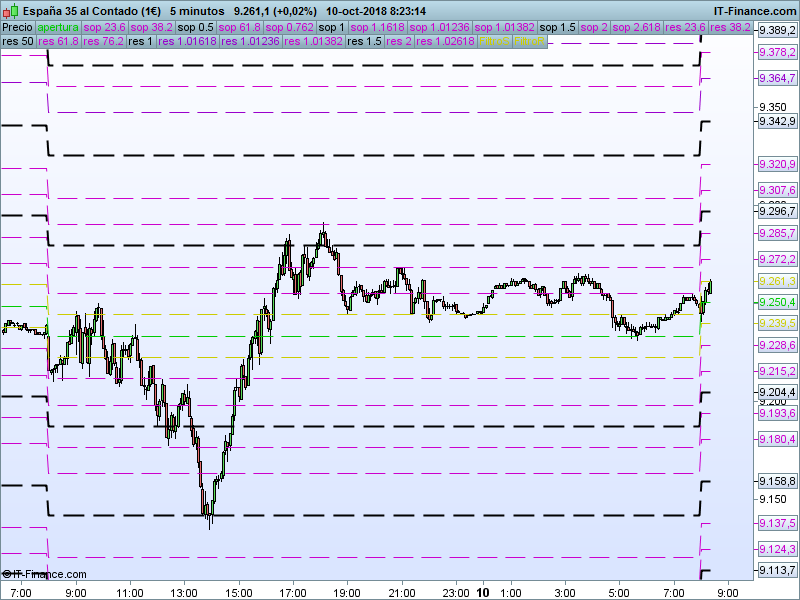Click the 13:00 time axis label
Screen dimensions: 800x600
184,593
